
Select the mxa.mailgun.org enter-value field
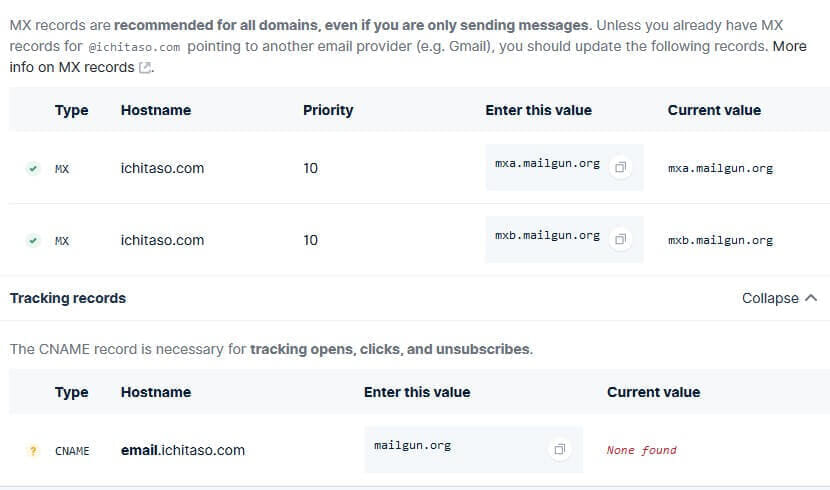[547, 163]
